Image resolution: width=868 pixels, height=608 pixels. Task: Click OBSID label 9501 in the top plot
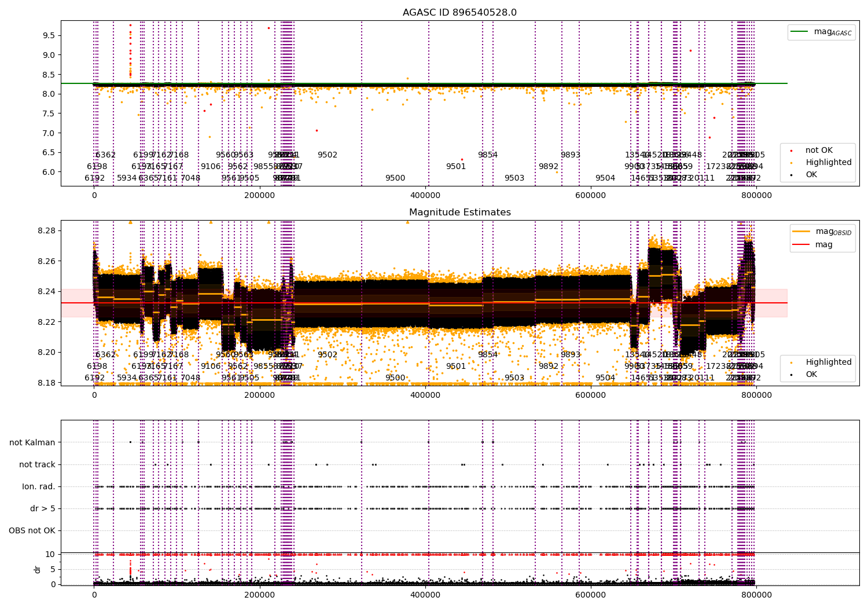[x=456, y=167]
